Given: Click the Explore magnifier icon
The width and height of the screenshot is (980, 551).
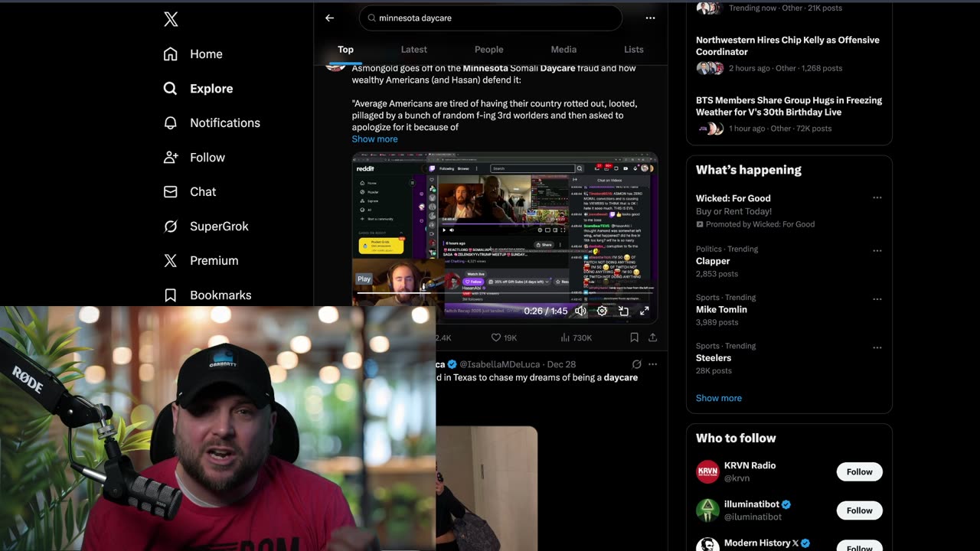Looking at the screenshot, I should tap(171, 88).
